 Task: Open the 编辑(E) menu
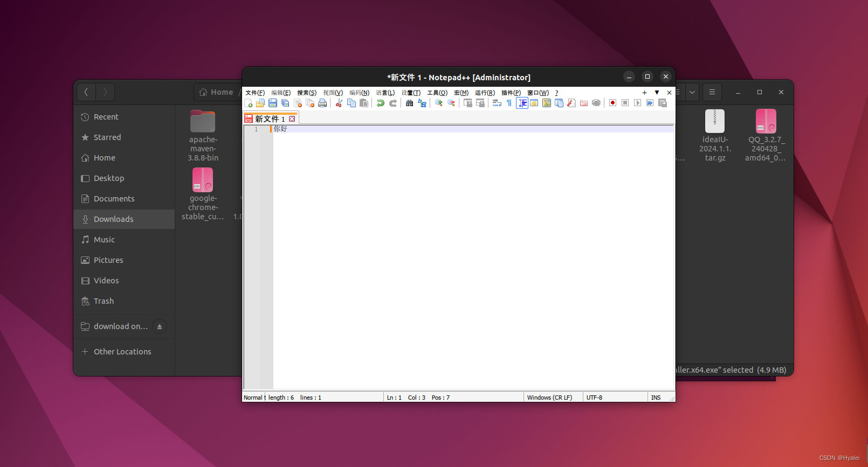point(281,93)
